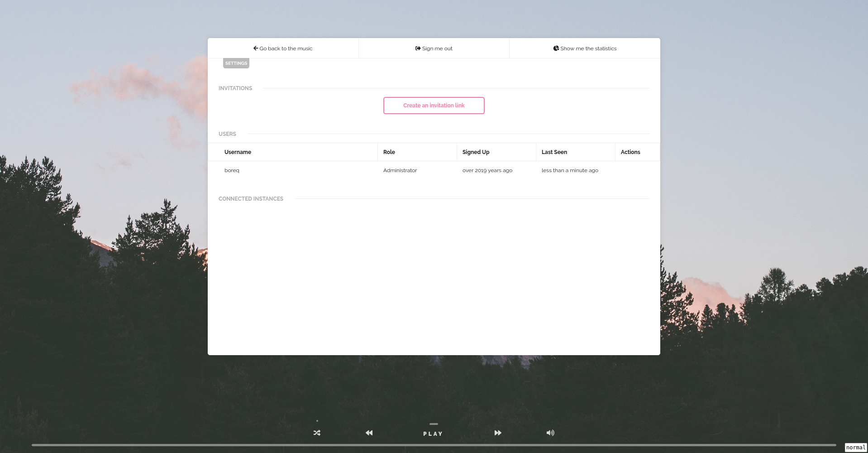
Task: Click the rewind icon in the player bar
Action: pyautogui.click(x=369, y=433)
